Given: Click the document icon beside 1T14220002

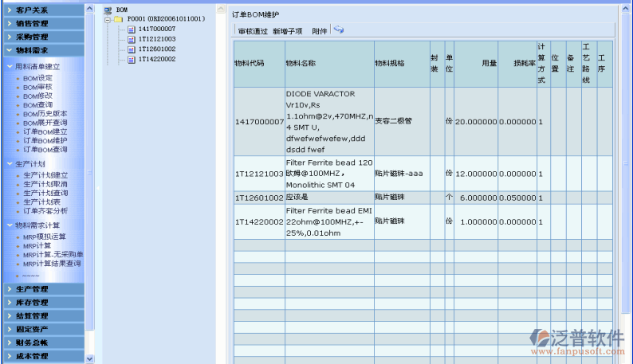Looking at the screenshot, I should click(131, 59).
